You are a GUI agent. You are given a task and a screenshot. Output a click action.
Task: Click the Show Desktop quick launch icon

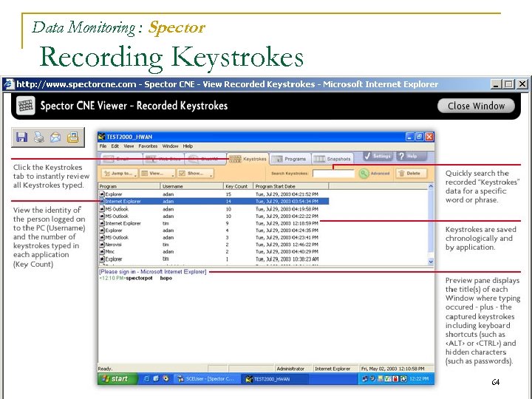[x=156, y=378]
